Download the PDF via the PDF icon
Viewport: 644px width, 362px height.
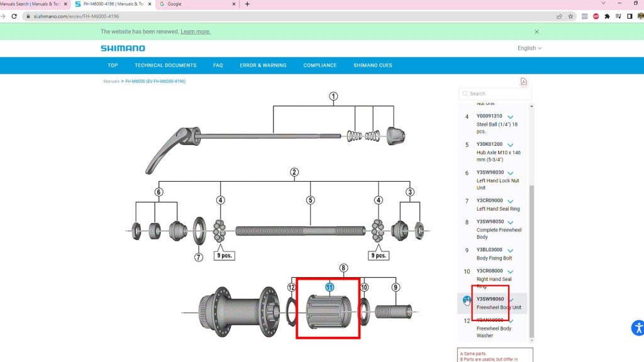click(x=524, y=82)
